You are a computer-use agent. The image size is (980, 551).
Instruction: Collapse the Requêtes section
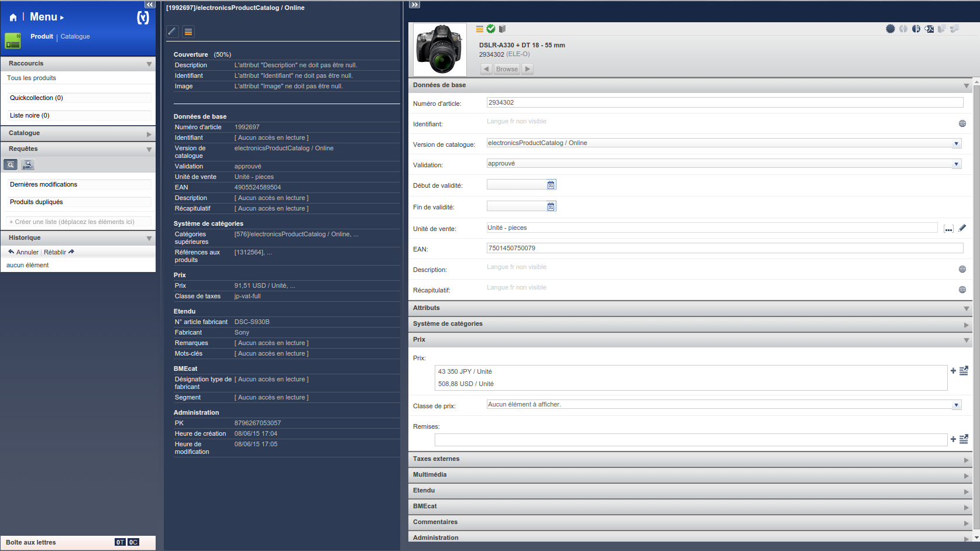pyautogui.click(x=149, y=150)
